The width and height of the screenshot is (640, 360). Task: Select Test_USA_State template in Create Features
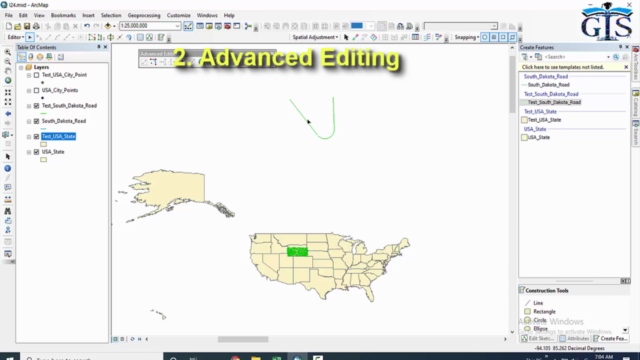(x=544, y=120)
